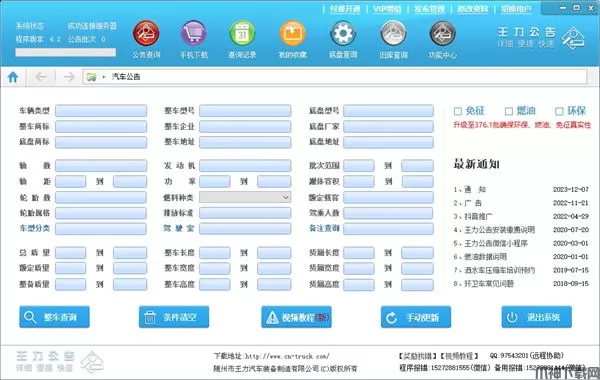The height and width of the screenshot is (380, 600).
Task: Focus the 底盘型号 input field
Action: click(x=388, y=111)
